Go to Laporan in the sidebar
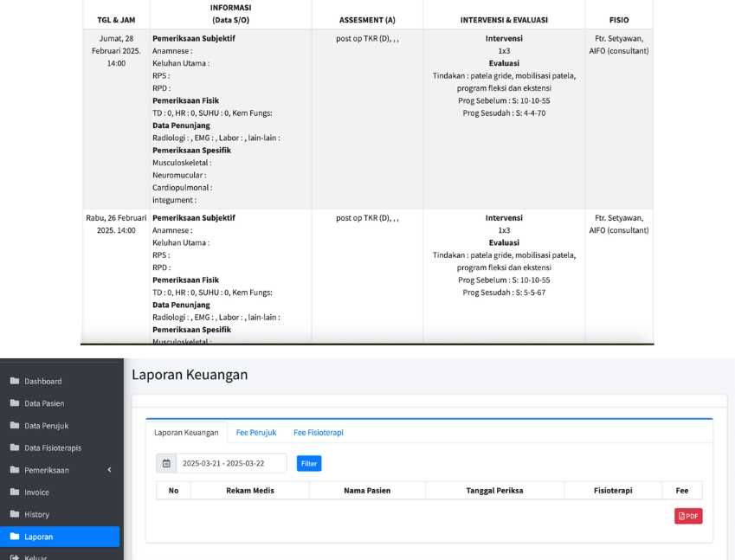The image size is (735, 560). point(39,537)
